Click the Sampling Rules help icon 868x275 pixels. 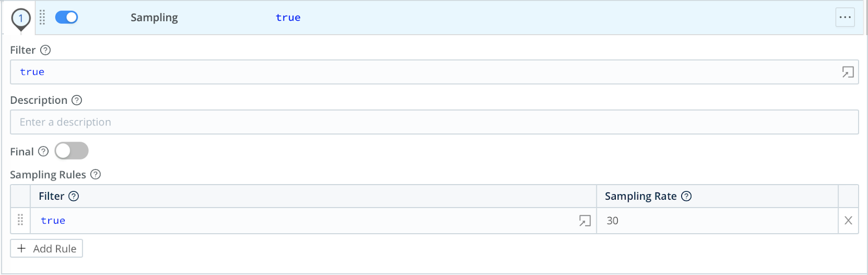[95, 175]
